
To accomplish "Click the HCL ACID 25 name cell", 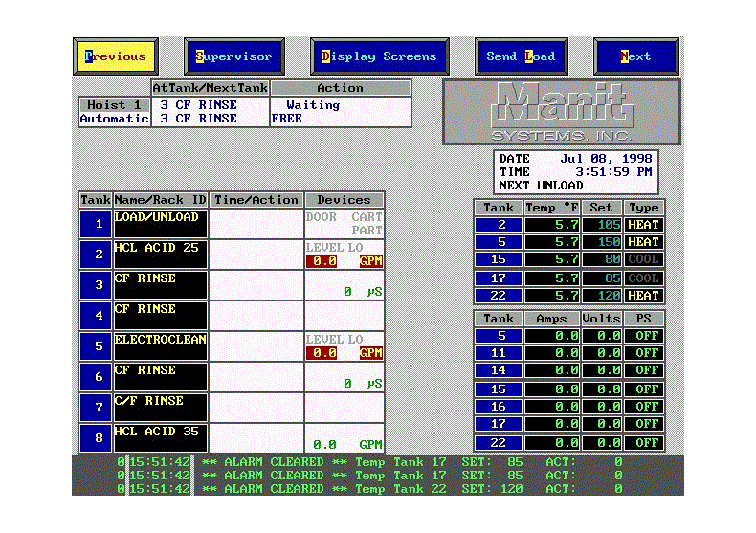I will (160, 255).
